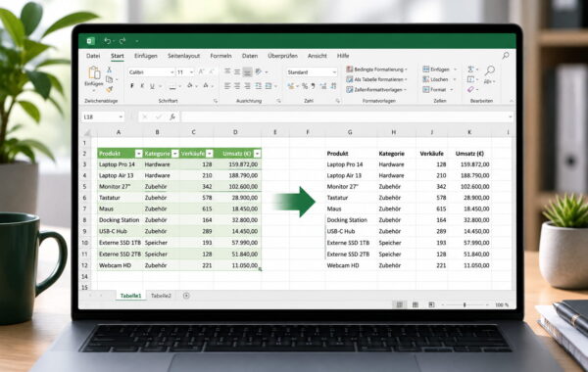The height and width of the screenshot is (372, 588).
Task: Click Löschen in Zellen group
Action: point(439,79)
